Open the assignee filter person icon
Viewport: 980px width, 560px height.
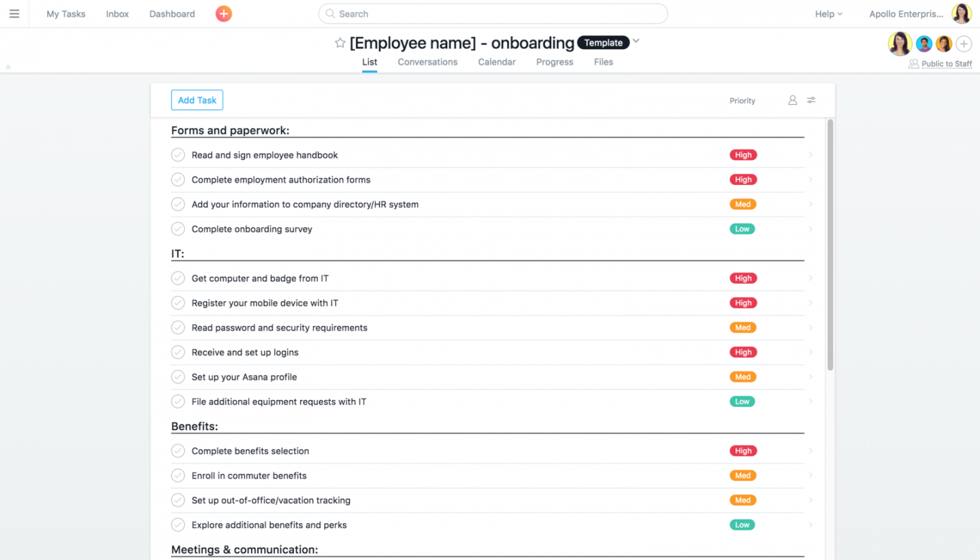pyautogui.click(x=792, y=100)
